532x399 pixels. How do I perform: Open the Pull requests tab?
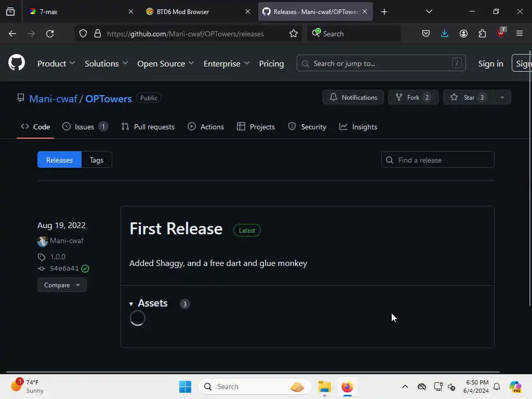[148, 127]
